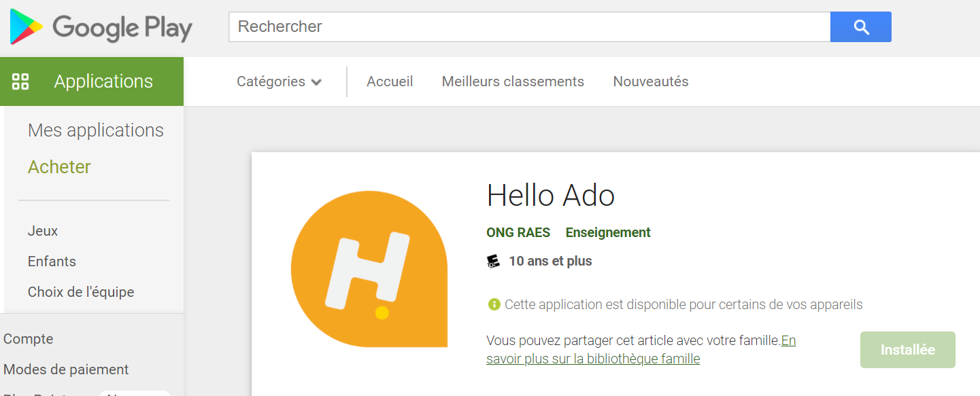Screen dimensions: 980x396
Task: Open Modes de paiement
Action: [66, 370]
